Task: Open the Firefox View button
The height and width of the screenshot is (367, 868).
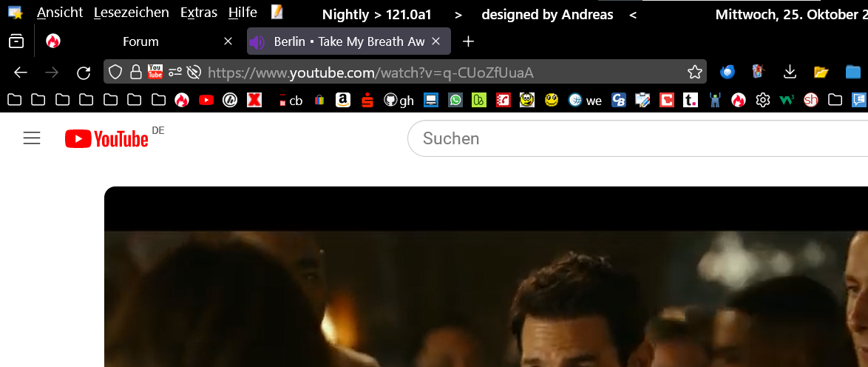Action: 16,41
